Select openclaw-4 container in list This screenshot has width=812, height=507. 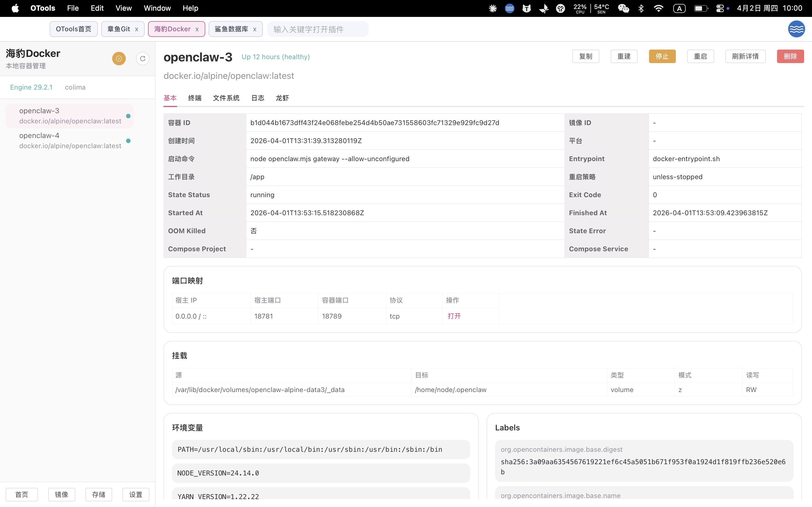[x=70, y=141]
